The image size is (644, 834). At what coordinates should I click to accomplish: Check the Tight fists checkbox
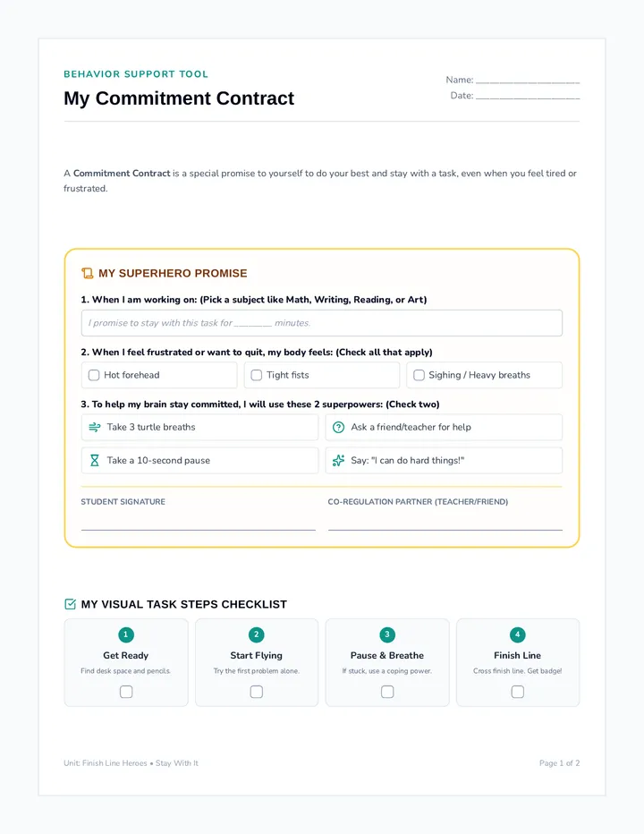(x=257, y=375)
